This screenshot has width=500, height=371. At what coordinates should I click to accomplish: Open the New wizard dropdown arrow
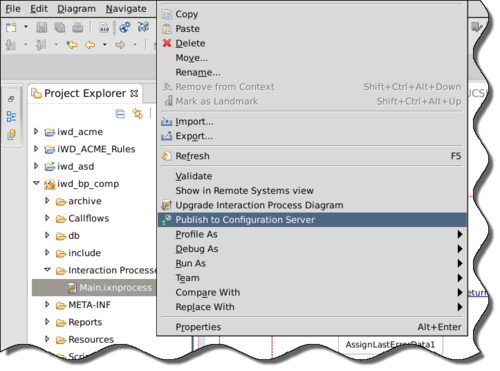coord(26,27)
